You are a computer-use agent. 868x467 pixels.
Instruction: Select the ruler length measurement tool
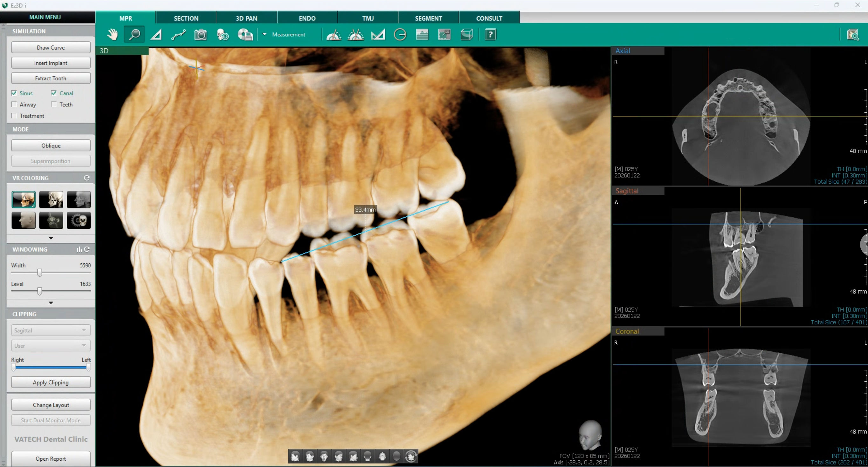tap(156, 34)
